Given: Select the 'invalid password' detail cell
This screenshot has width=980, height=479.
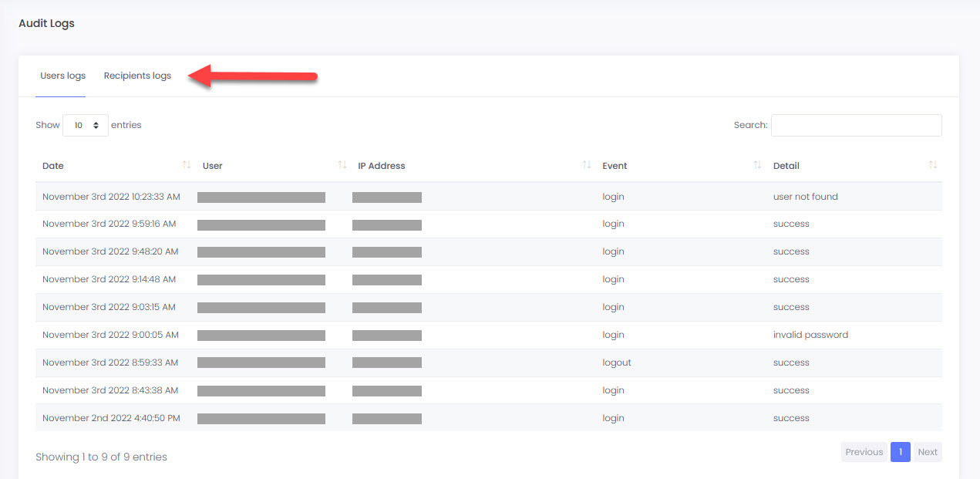Looking at the screenshot, I should [x=810, y=335].
